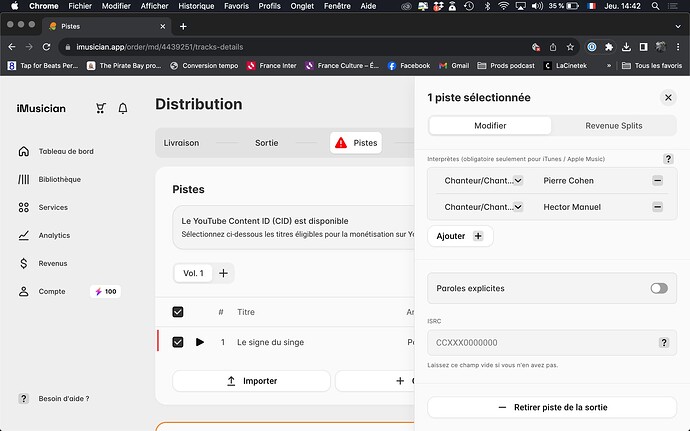Select the Modifier tab
The width and height of the screenshot is (690, 431).
tap(490, 125)
